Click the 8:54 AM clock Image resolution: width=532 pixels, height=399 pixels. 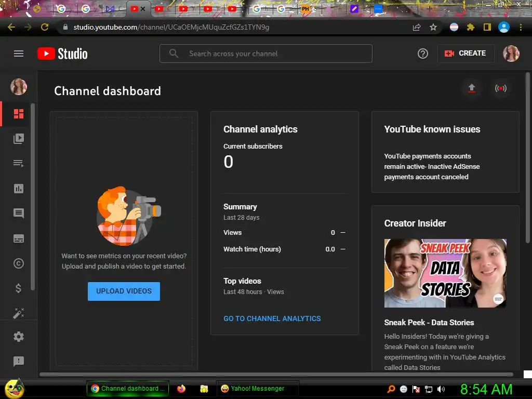pyautogui.click(x=486, y=389)
